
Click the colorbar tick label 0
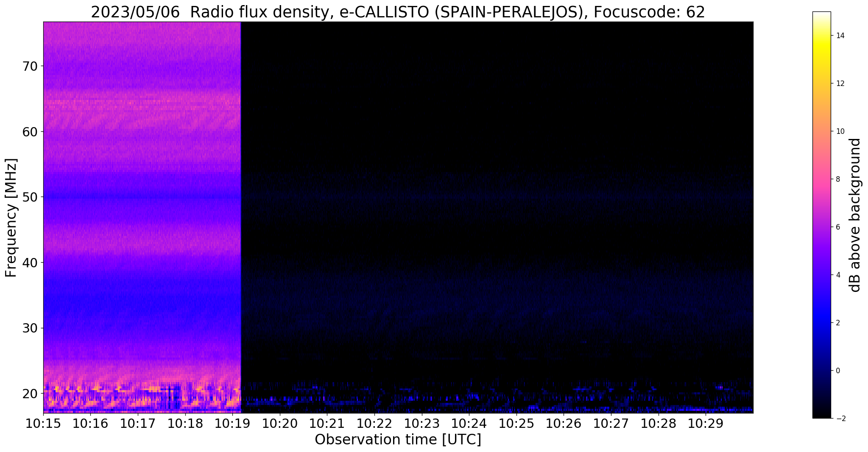[x=837, y=371]
